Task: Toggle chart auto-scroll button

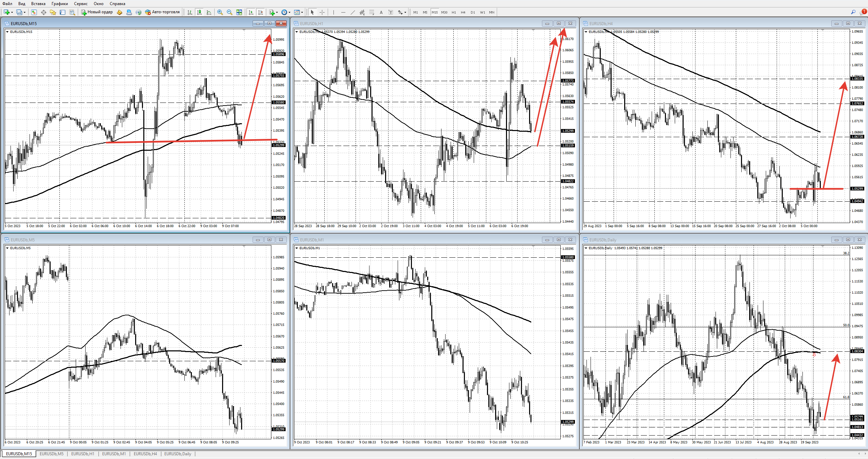Action: [x=251, y=12]
